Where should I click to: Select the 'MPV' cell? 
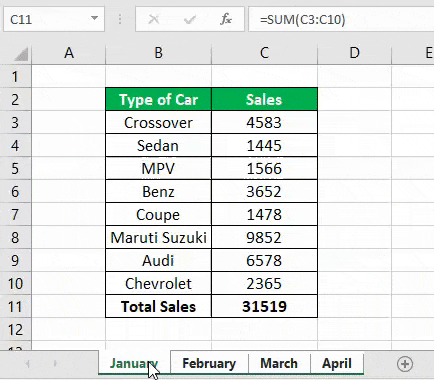pos(158,168)
